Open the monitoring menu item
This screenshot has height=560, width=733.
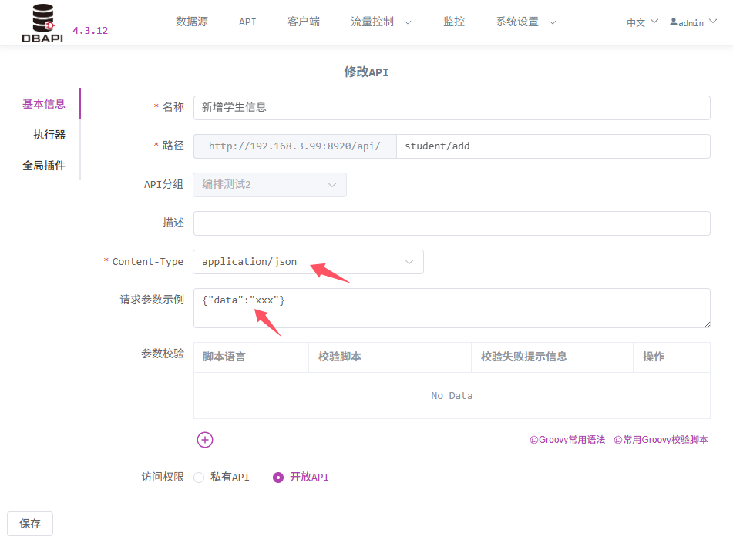(x=454, y=22)
